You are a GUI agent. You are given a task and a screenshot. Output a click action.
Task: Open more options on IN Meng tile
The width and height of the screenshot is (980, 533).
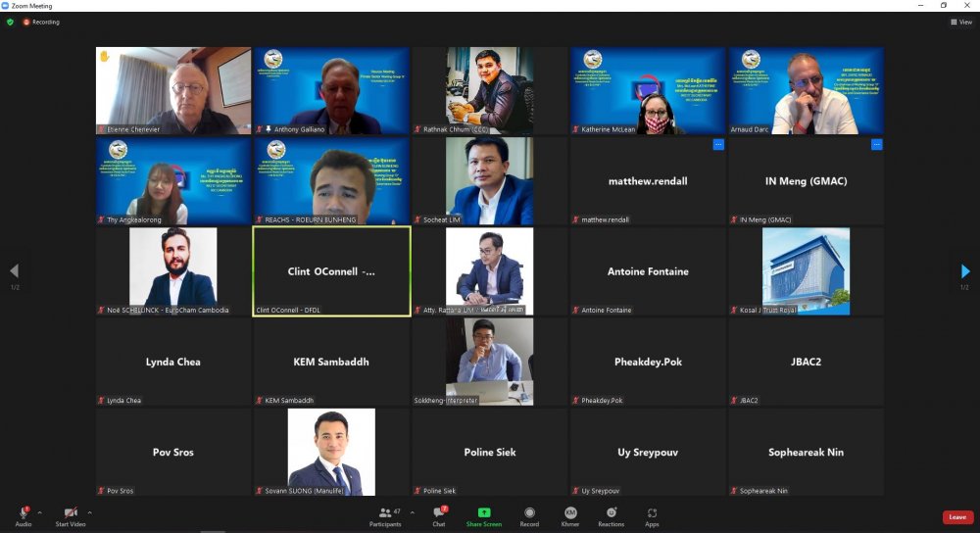tap(876, 145)
